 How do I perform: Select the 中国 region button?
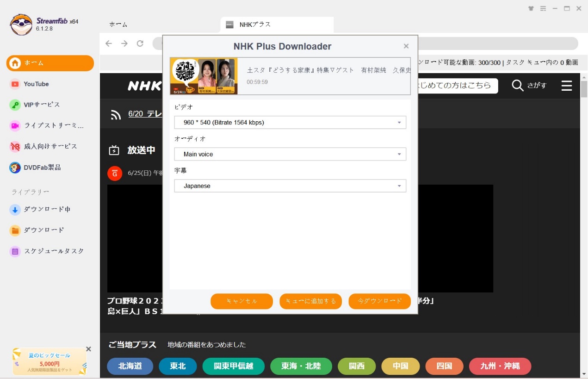pos(401,366)
